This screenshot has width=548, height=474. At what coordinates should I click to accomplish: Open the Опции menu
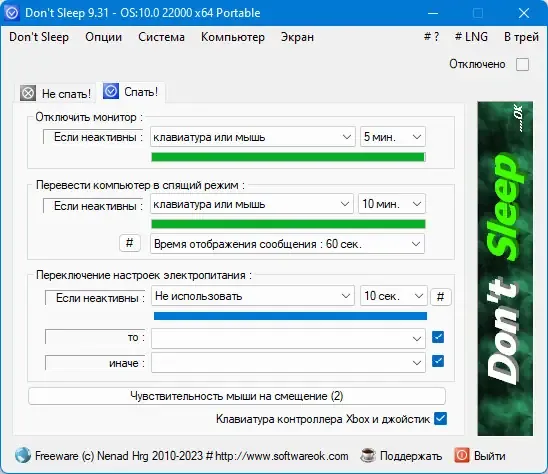point(103,37)
